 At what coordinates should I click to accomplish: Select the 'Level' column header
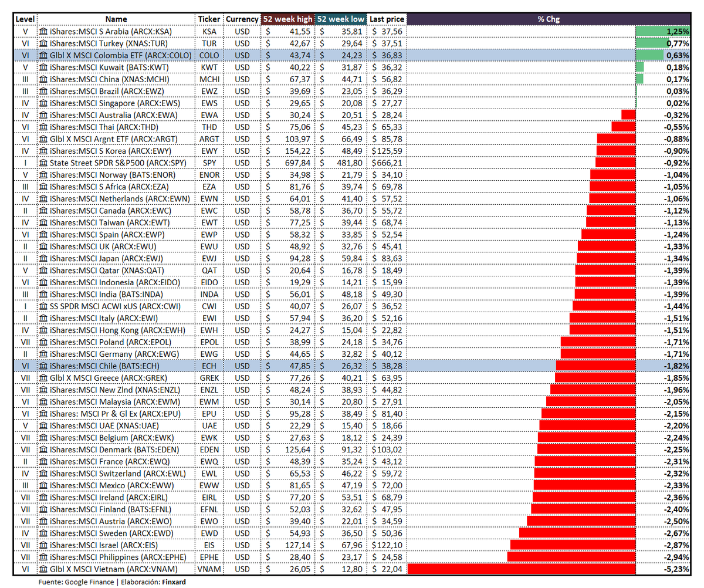coord(25,19)
